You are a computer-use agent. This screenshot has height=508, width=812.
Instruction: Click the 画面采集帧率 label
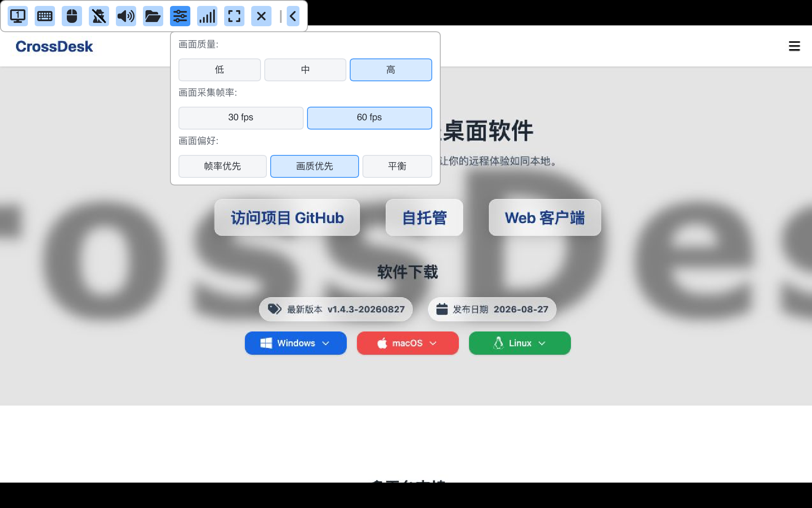[x=208, y=93]
